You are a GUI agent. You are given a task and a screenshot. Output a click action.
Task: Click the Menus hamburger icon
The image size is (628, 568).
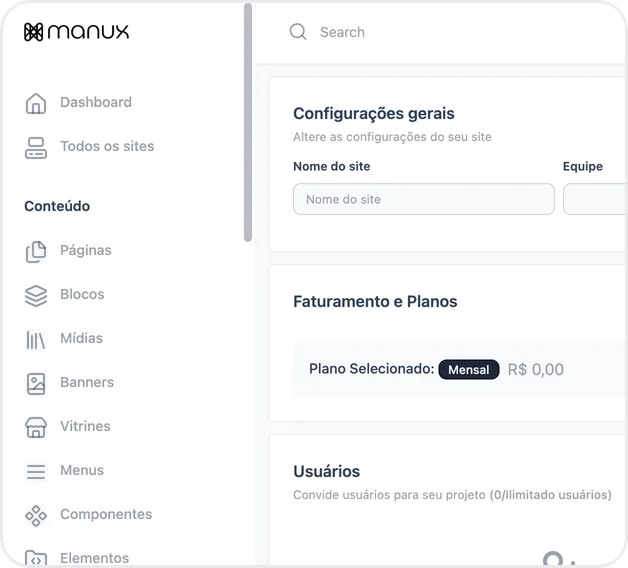click(36, 471)
